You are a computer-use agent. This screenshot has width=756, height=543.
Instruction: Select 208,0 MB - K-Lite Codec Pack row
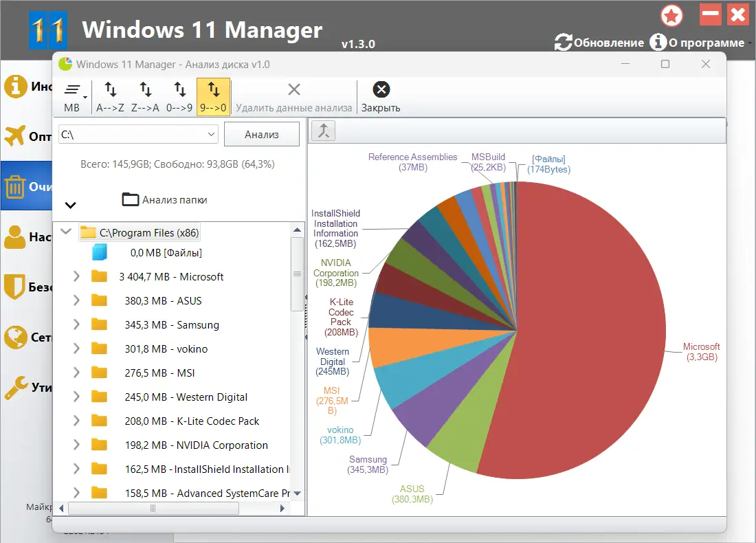pos(192,421)
